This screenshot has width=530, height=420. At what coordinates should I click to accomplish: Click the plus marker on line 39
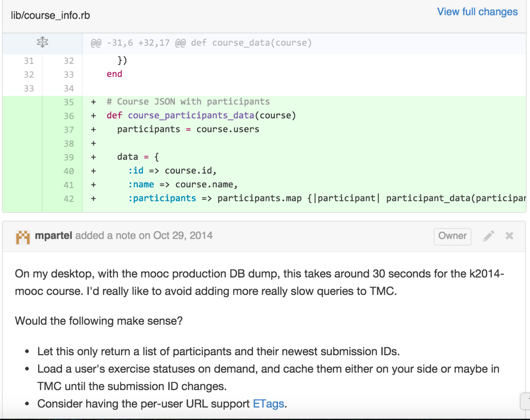93,157
